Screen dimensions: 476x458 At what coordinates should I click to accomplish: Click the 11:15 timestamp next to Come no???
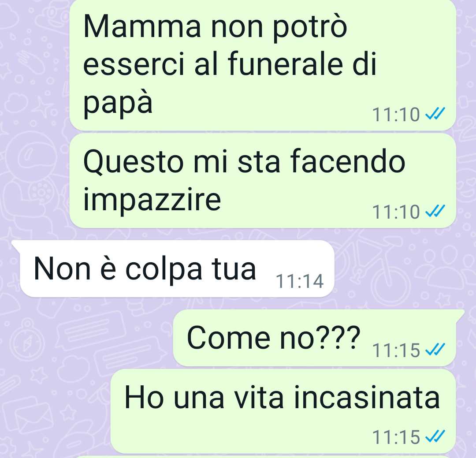coord(396,350)
